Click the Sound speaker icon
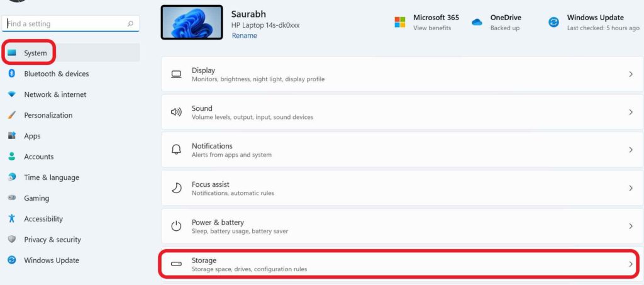Viewport: 644px width, 285px height. coord(176,112)
